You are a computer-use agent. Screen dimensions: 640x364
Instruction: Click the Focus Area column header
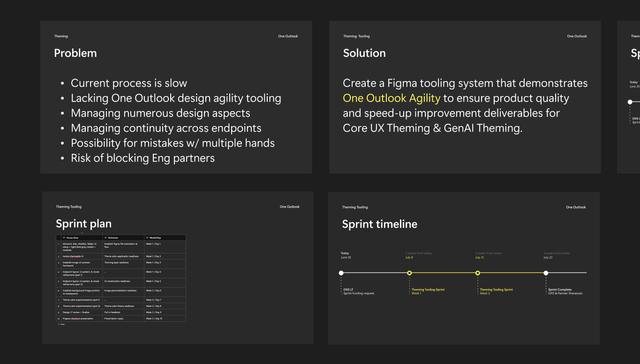82,238
